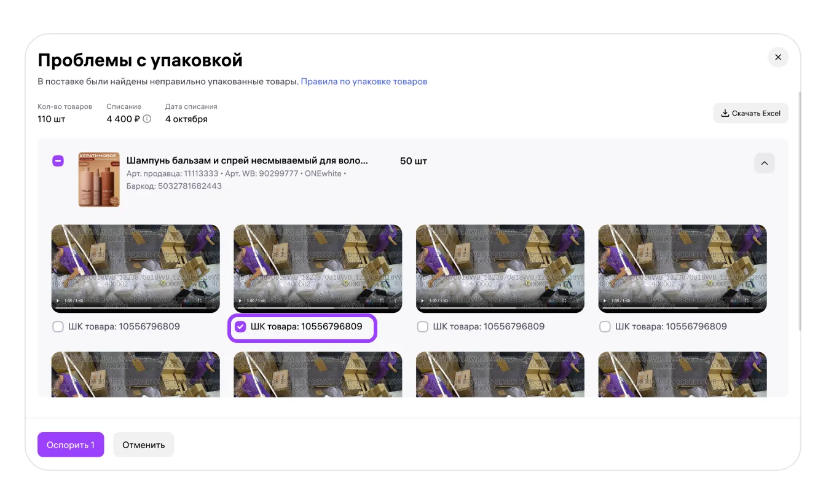
Task: Uncheck the selected ШК товара checkbox
Action: 240,327
